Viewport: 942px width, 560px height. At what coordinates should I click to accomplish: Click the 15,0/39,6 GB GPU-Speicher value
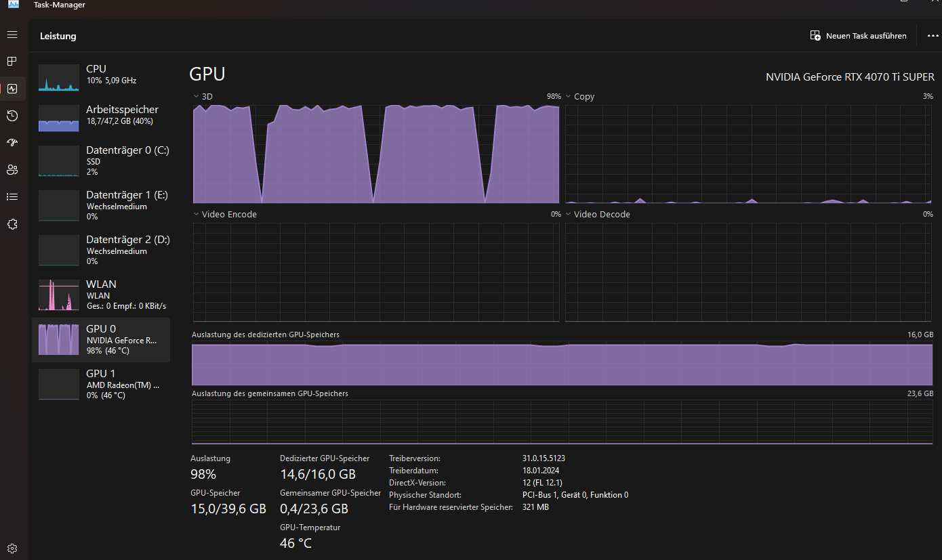click(x=228, y=509)
